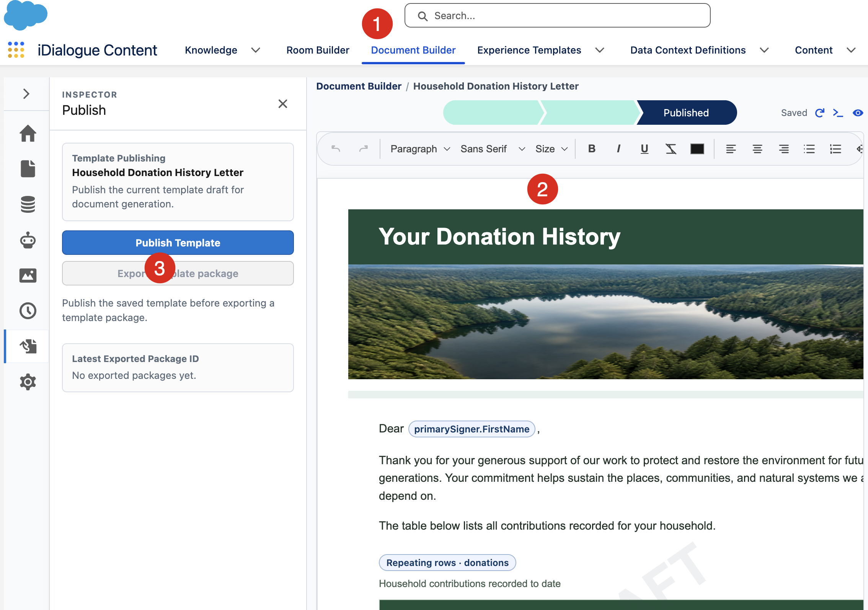Select the second stage in path
The height and width of the screenshot is (610, 868).
(589, 113)
